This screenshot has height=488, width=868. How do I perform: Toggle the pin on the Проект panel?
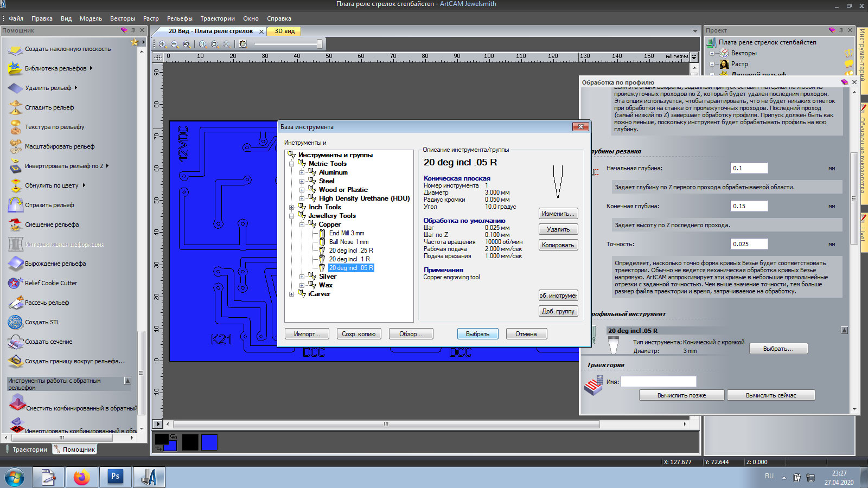[841, 30]
